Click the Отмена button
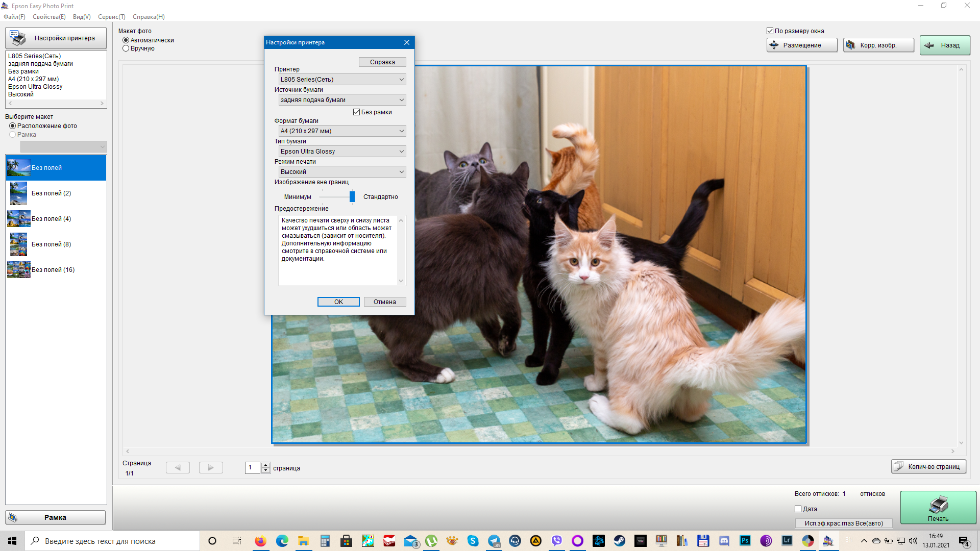 (x=384, y=302)
